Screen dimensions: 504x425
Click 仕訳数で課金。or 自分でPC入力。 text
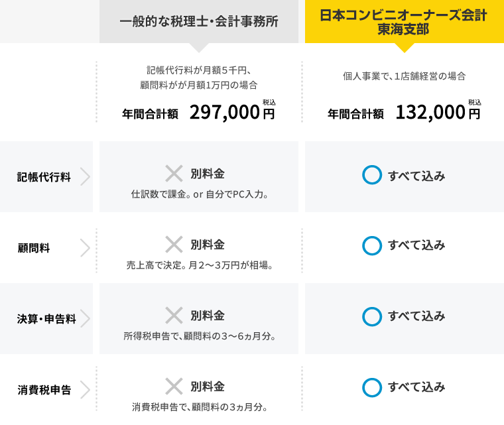click(x=200, y=194)
